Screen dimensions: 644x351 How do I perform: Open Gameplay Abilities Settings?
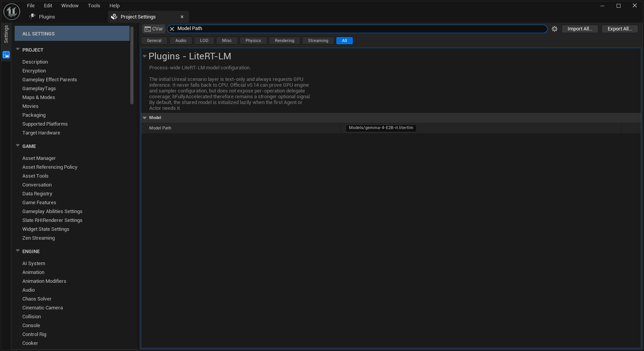coord(52,211)
